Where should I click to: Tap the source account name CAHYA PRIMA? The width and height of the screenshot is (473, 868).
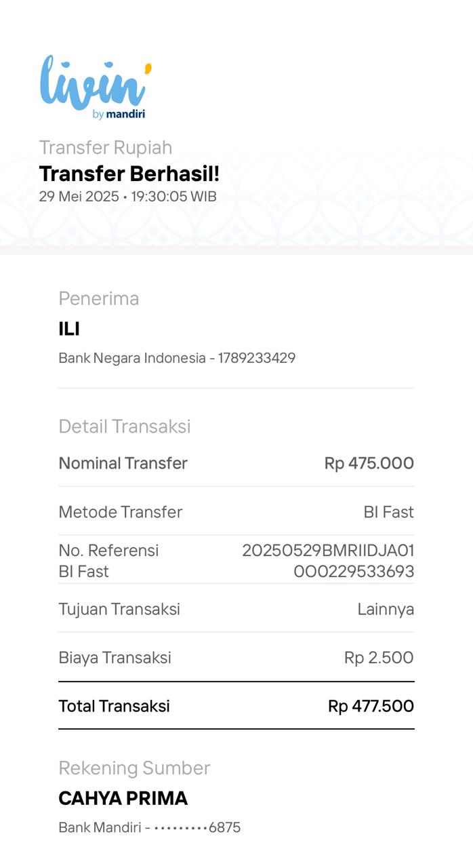(x=123, y=798)
